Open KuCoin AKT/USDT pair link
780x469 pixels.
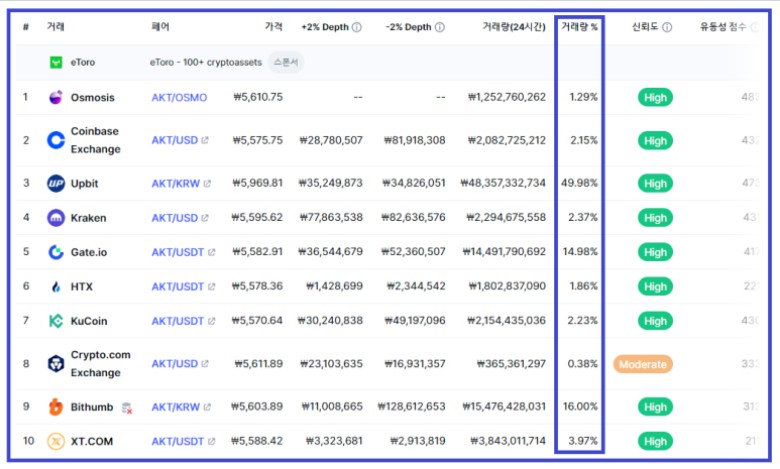(178, 321)
